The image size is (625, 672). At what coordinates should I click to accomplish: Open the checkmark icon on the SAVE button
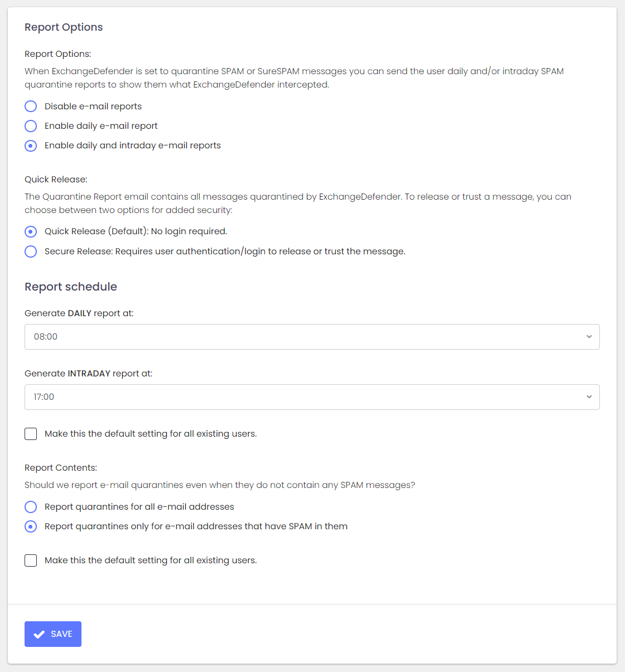point(39,634)
